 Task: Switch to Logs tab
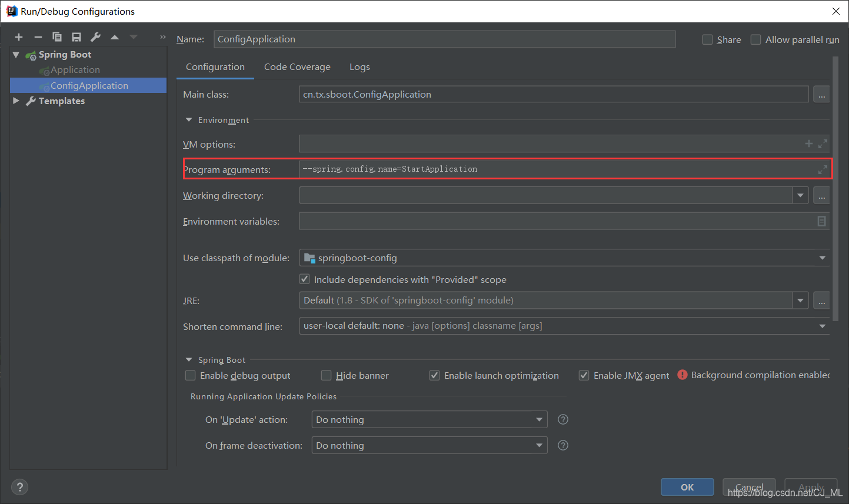(x=359, y=67)
